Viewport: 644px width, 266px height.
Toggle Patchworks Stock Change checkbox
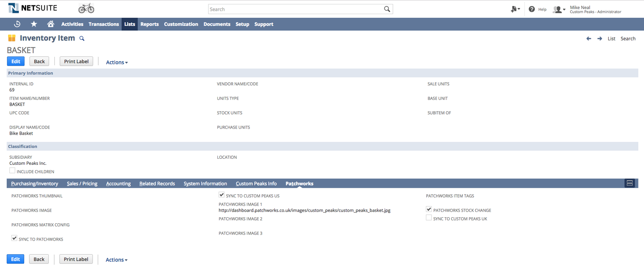click(429, 209)
